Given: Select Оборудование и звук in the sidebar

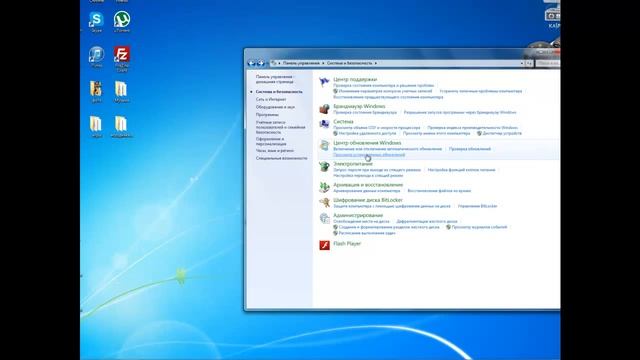Looking at the screenshot, I should tap(275, 107).
